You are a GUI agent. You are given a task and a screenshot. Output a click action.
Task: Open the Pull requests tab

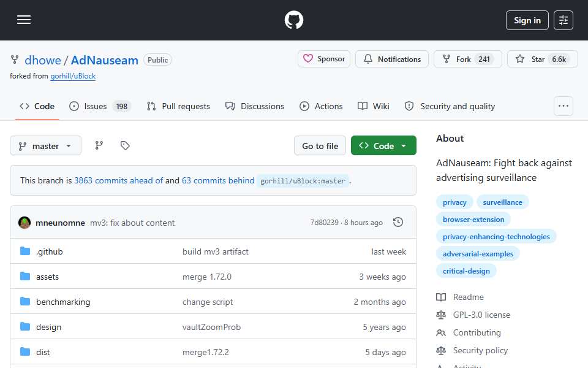(x=178, y=106)
